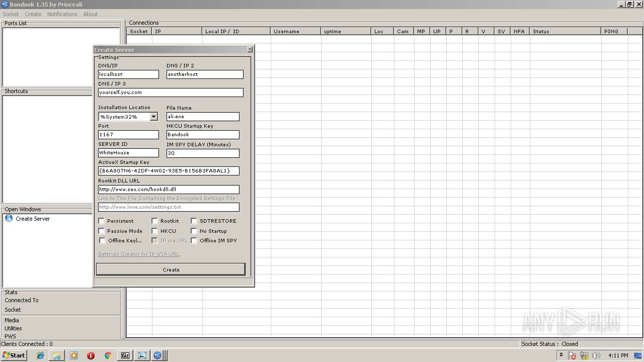Click the 4:11 PM taskbar clock
The width and height of the screenshot is (644, 362).
click(x=618, y=355)
